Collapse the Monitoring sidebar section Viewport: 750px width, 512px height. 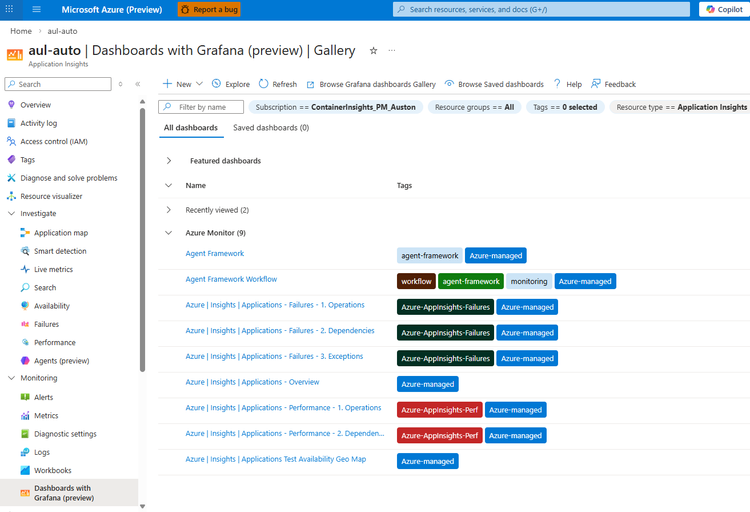tap(11, 378)
